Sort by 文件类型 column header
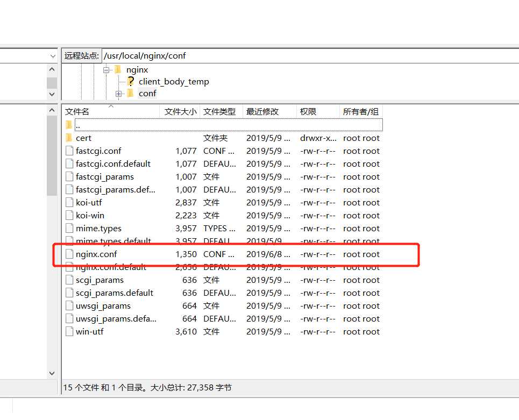This screenshot has width=519, height=420. 222,111
